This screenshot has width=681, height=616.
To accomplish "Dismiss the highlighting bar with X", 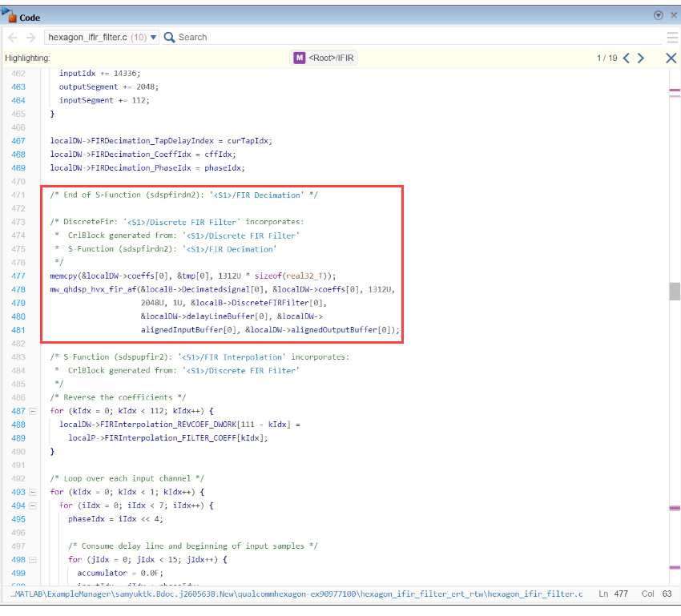I will click(x=671, y=58).
